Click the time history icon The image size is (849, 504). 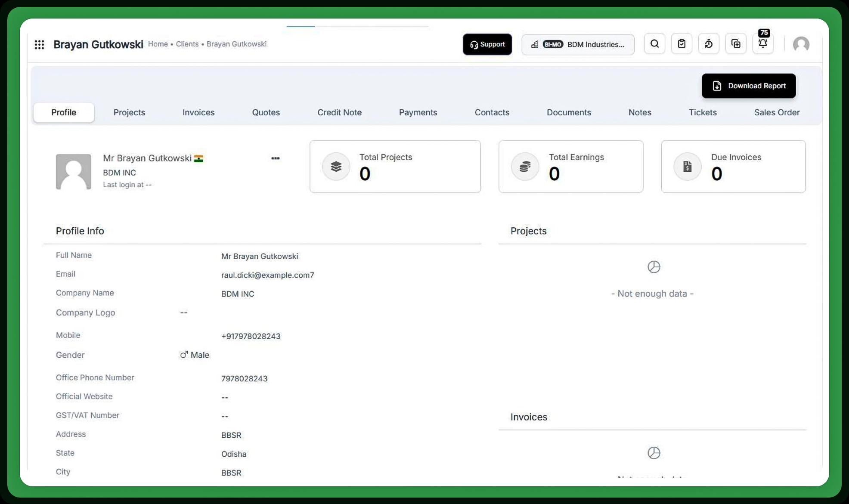pyautogui.click(x=709, y=43)
